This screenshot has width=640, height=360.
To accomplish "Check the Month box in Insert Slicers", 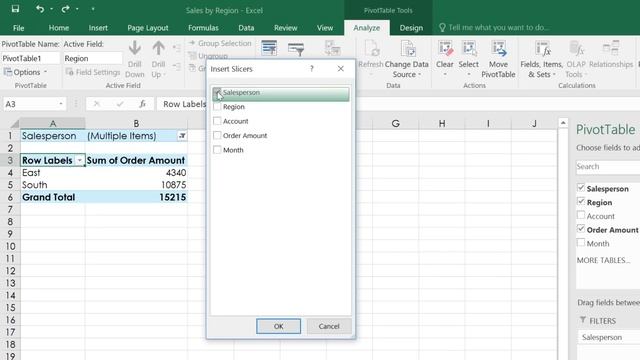I will [x=217, y=150].
